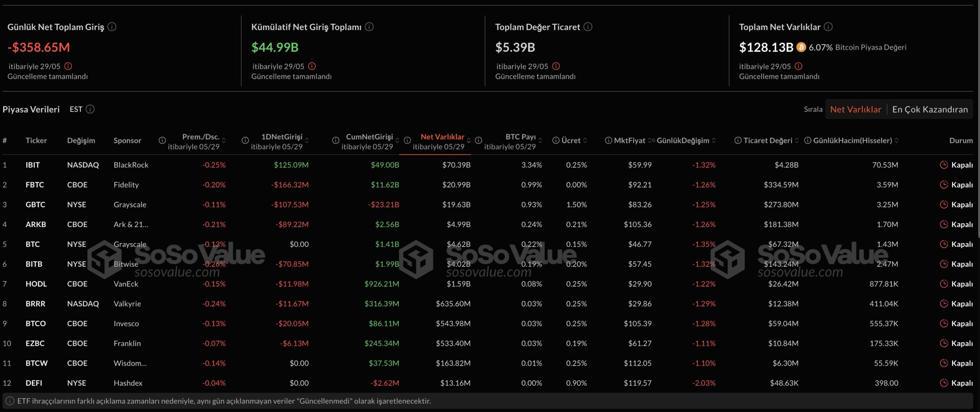Click info icon before BTC Payı column

pos(479,141)
